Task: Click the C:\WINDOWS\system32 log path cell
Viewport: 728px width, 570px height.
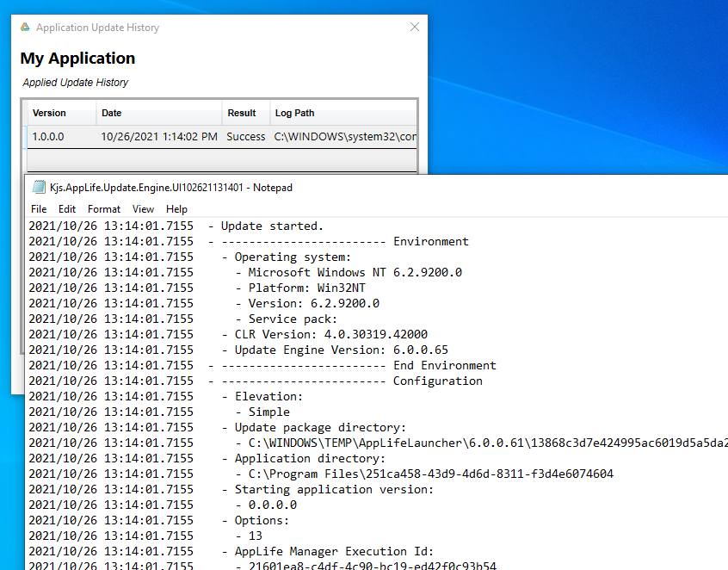Action: tap(345, 137)
